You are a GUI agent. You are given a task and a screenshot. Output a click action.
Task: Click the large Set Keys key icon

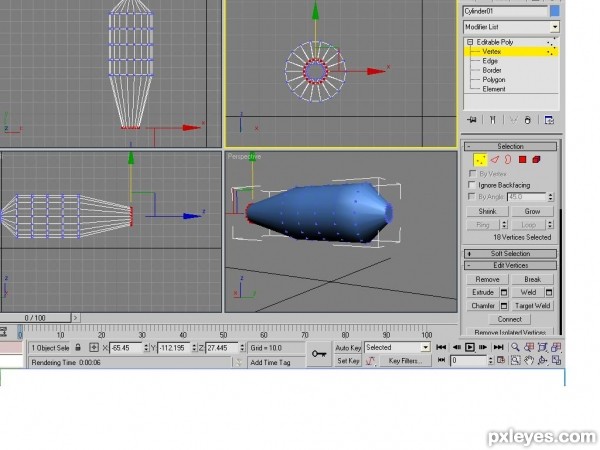(x=318, y=354)
